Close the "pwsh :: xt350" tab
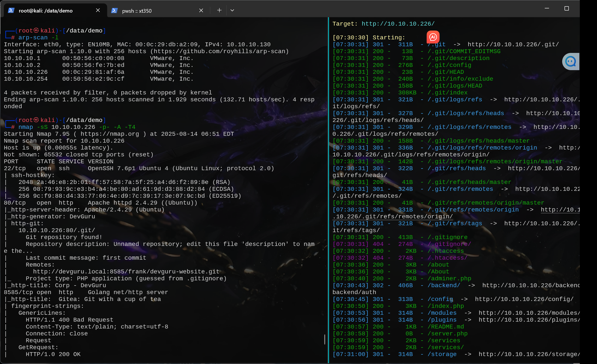This screenshot has width=597, height=364. pos(201,10)
